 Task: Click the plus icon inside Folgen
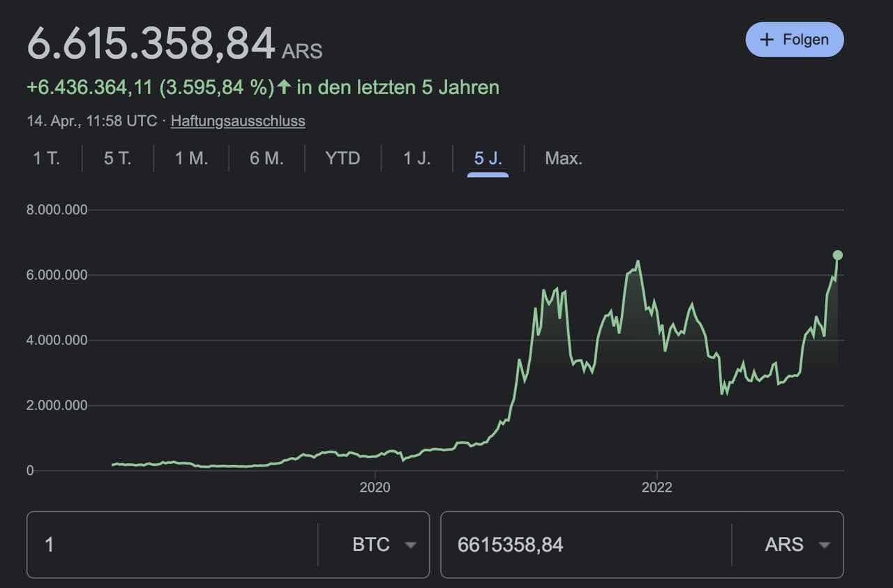tap(767, 40)
